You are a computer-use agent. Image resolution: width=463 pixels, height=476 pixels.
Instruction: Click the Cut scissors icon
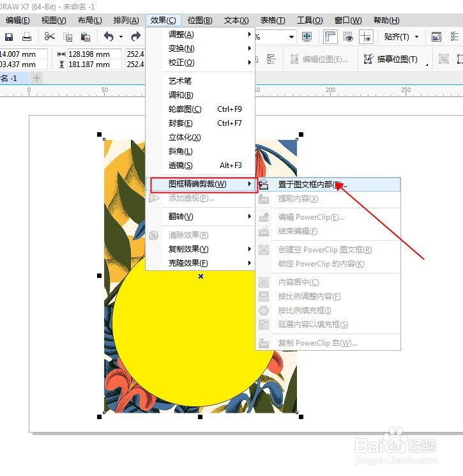pos(49,36)
